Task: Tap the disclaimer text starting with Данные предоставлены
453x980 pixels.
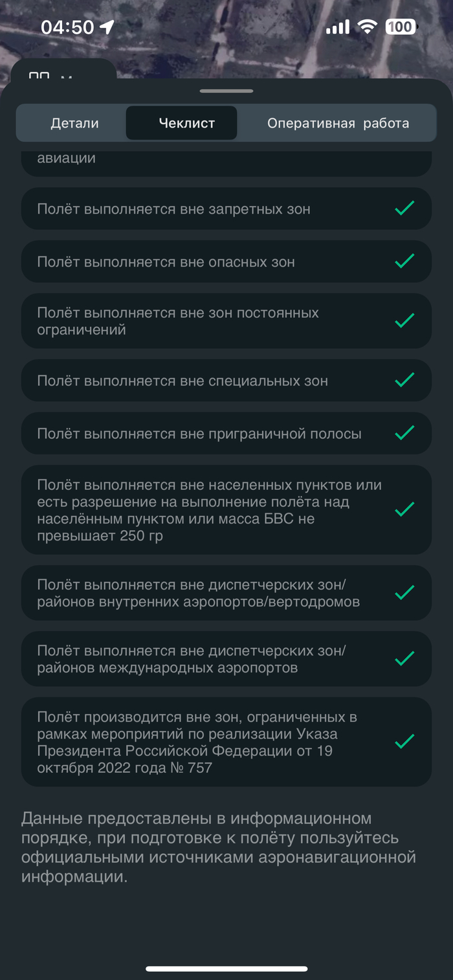Action: pos(219,847)
